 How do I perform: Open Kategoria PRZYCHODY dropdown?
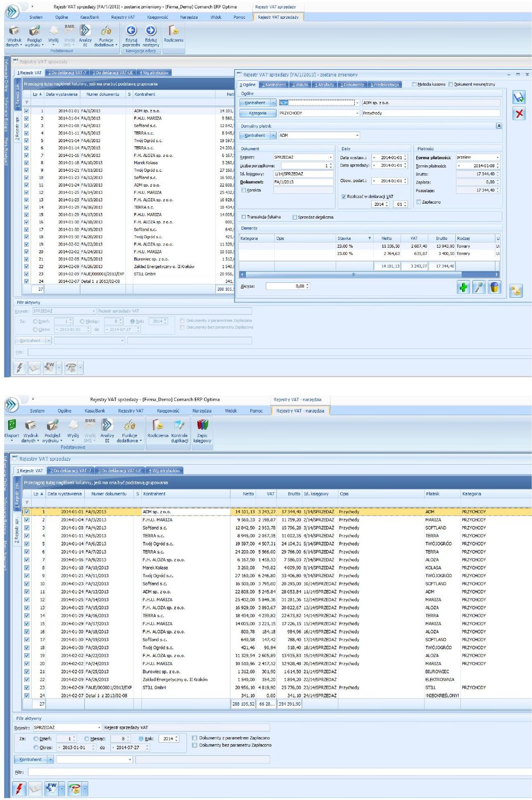pos(357,113)
